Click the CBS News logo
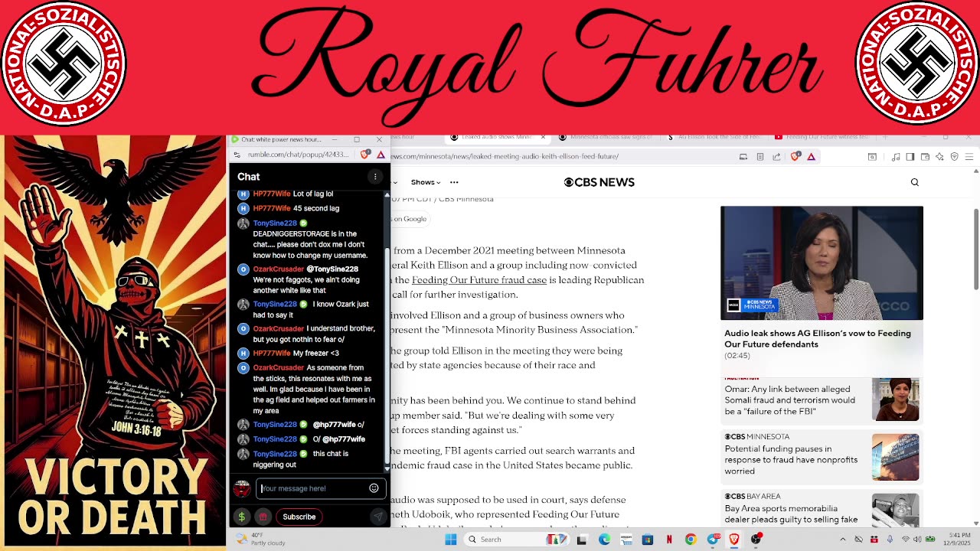Image resolution: width=980 pixels, height=551 pixels. [x=599, y=182]
